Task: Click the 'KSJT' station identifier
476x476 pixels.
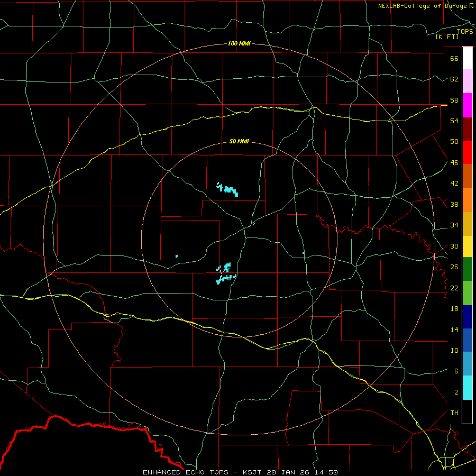Action: coord(253,472)
